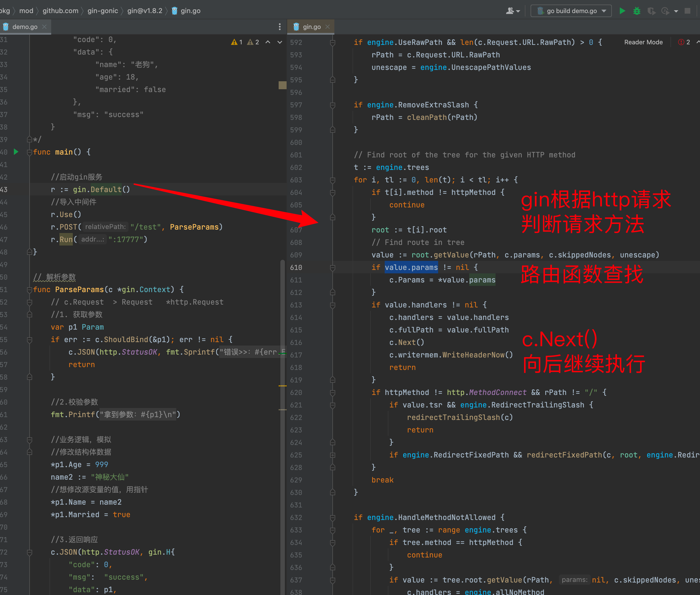Image resolution: width=700 pixels, height=595 pixels.
Task: Toggle fold marker at func ParseParams line
Action: pos(29,290)
